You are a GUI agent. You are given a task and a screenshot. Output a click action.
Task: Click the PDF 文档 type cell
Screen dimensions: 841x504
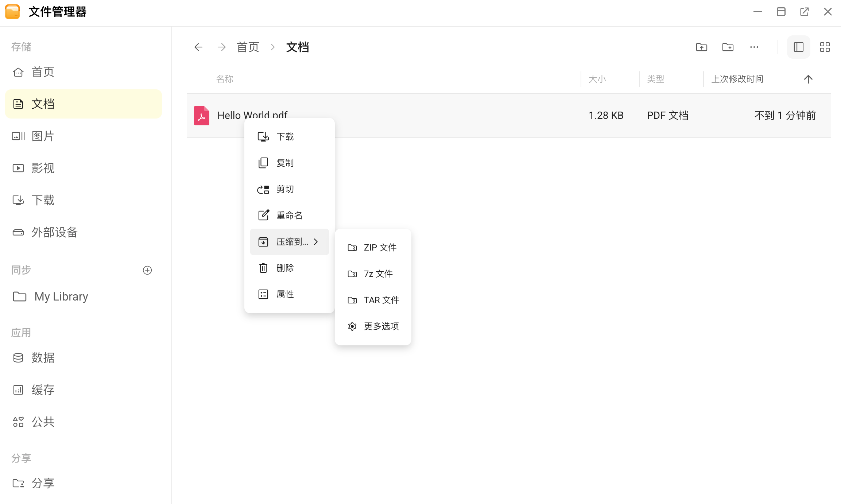pyautogui.click(x=668, y=116)
